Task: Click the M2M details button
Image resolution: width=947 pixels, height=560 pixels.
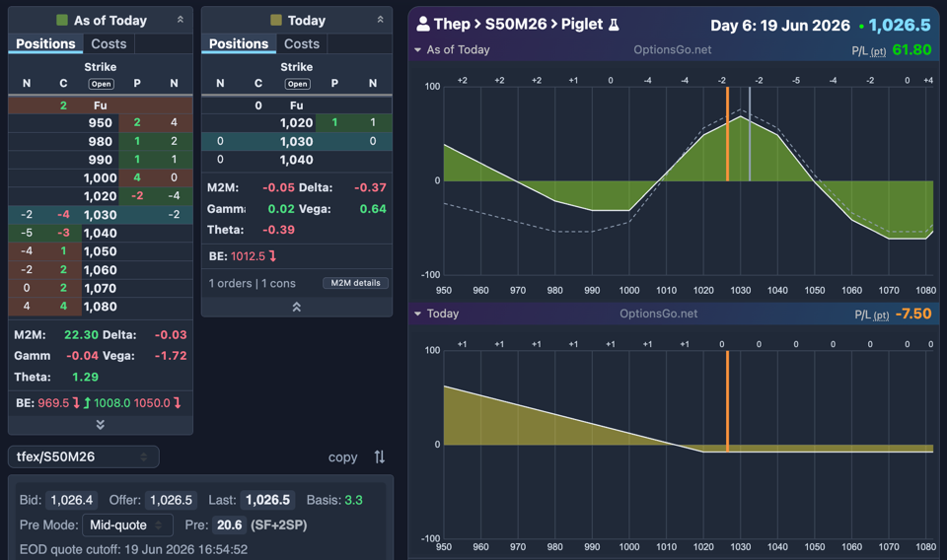Action: tap(355, 283)
